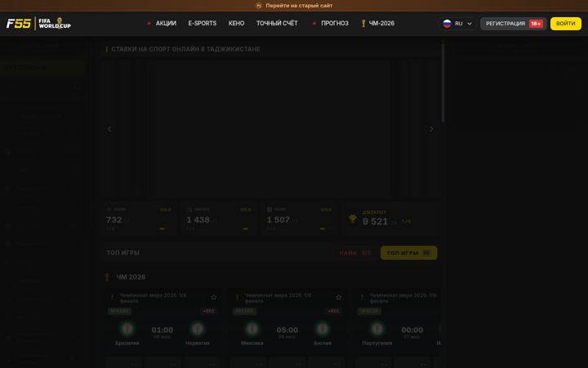Screen dimensions: 588x368
Task: Switch to the ЛАЙВ games tab
Action: (354, 253)
